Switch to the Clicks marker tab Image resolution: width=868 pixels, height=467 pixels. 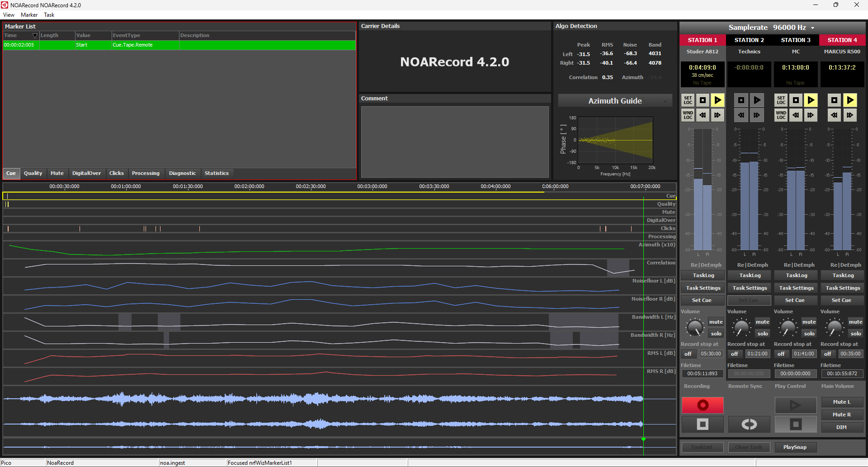coord(116,173)
